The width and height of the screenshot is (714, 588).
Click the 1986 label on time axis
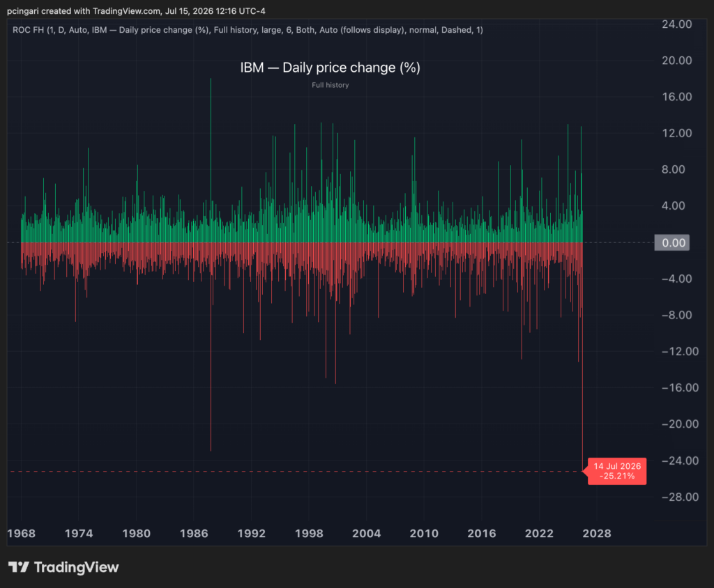(194, 534)
